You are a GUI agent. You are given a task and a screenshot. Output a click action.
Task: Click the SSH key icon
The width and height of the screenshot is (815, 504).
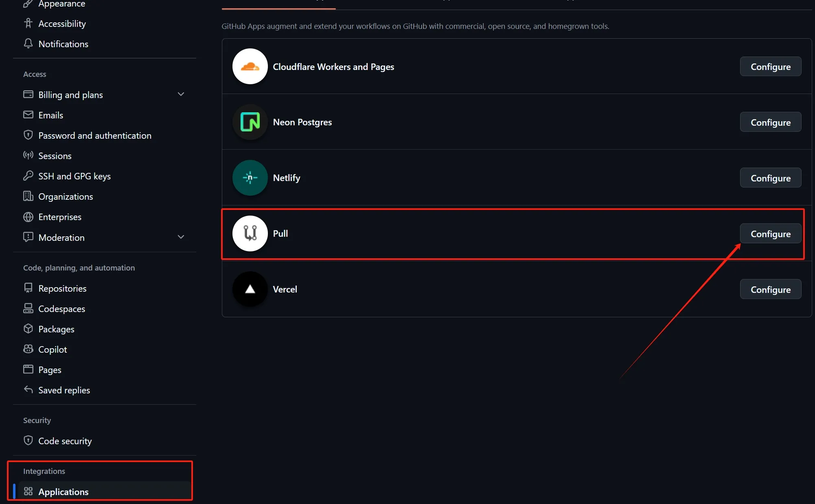coord(28,176)
